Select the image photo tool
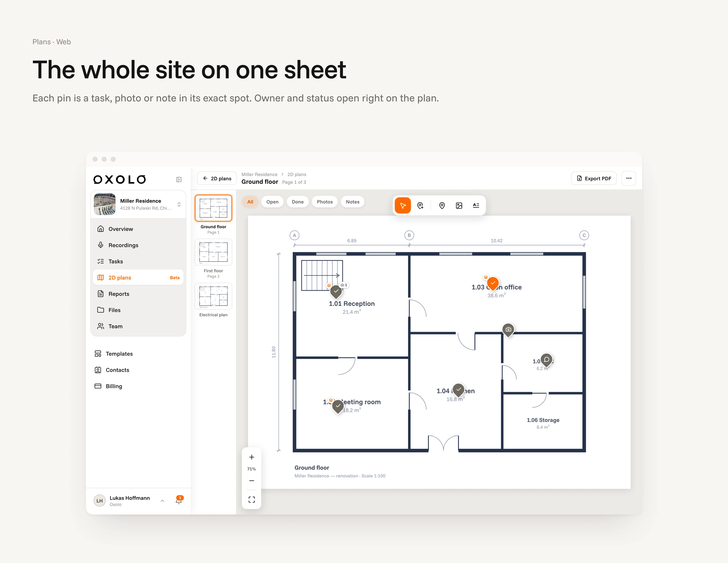This screenshot has width=728, height=563. click(x=459, y=206)
